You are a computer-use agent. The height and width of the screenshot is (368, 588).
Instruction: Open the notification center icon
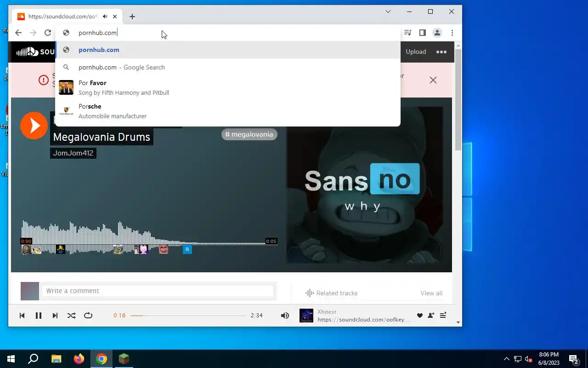click(x=574, y=359)
